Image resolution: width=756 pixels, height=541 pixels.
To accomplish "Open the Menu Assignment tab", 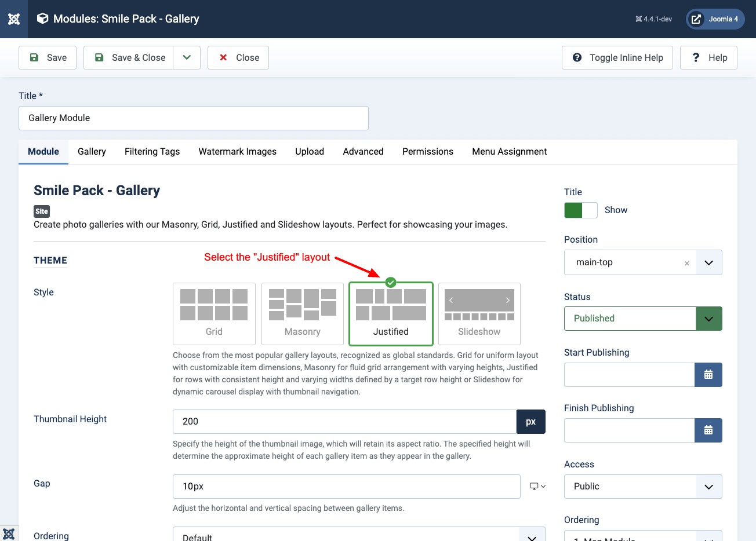I will pos(510,151).
